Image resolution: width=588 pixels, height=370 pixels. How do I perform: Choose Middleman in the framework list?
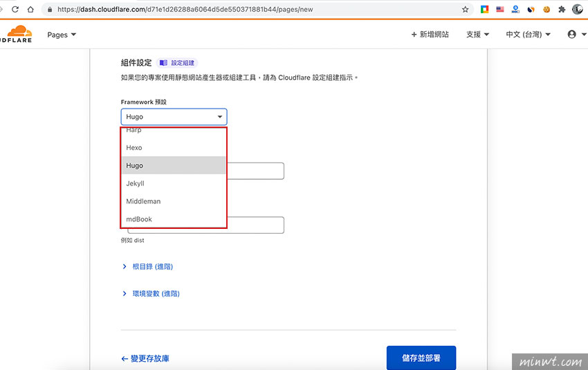174,201
